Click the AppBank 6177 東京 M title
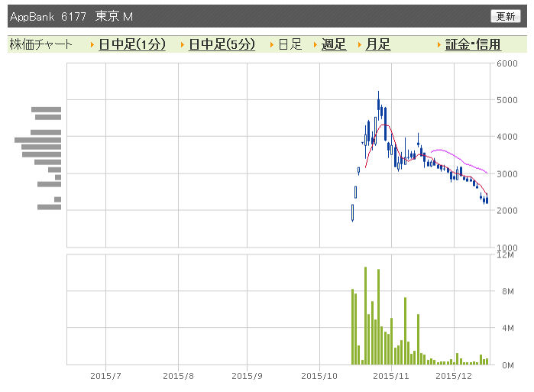 71,16
